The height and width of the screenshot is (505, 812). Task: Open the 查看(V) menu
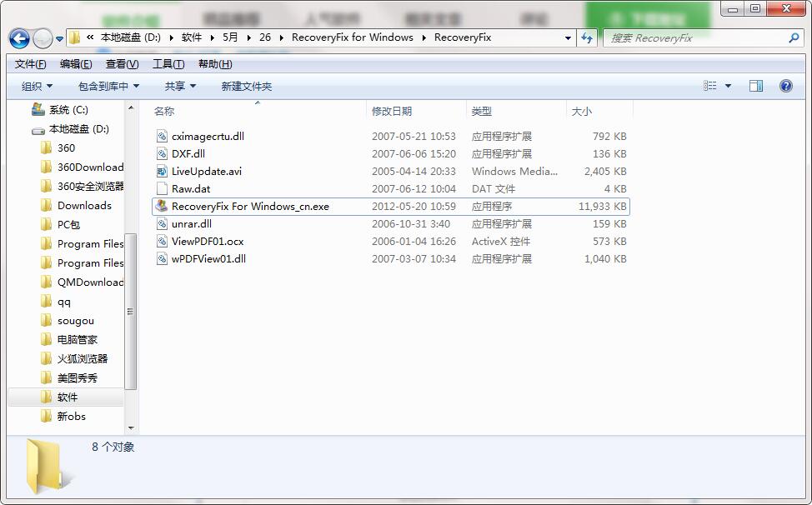123,64
